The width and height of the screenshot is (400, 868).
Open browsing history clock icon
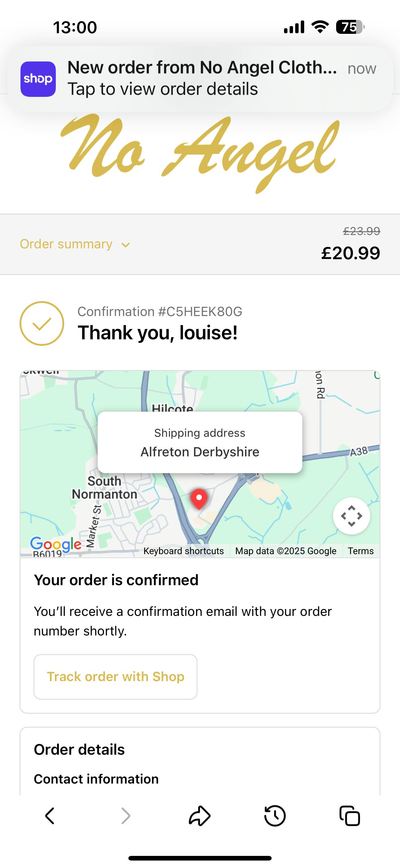[x=275, y=816]
